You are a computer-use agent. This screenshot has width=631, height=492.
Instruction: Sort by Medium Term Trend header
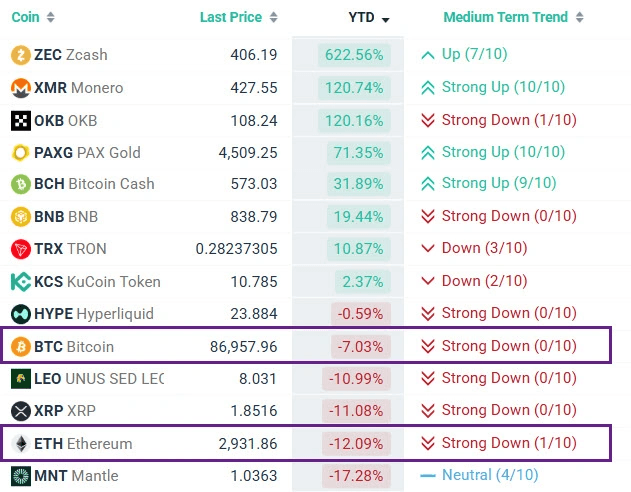581,18
